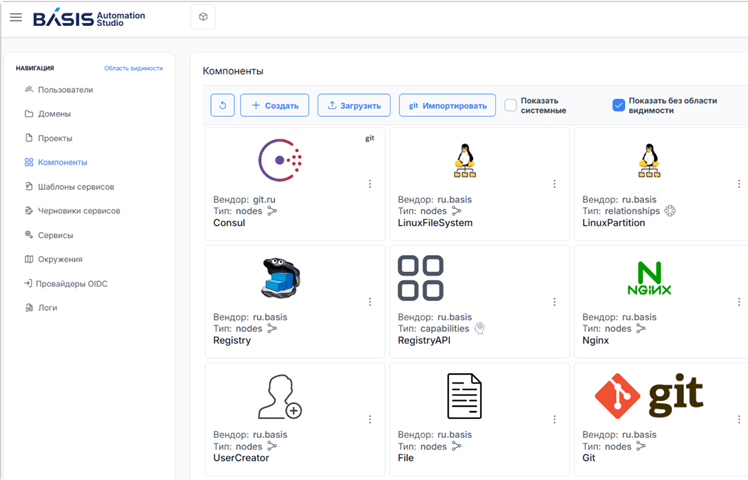Screen dimensions: 748x480
Task: Click the Компоненты page heading
Action: click(233, 71)
